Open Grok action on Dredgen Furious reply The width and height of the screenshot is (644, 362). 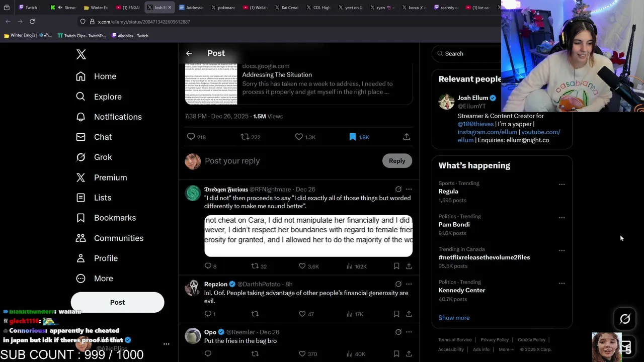398,190
